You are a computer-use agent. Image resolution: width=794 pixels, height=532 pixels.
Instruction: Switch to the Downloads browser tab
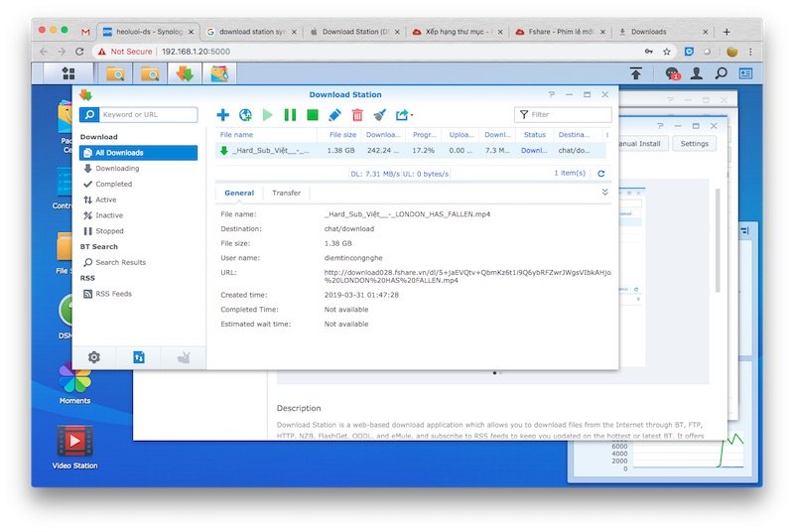(x=663, y=32)
